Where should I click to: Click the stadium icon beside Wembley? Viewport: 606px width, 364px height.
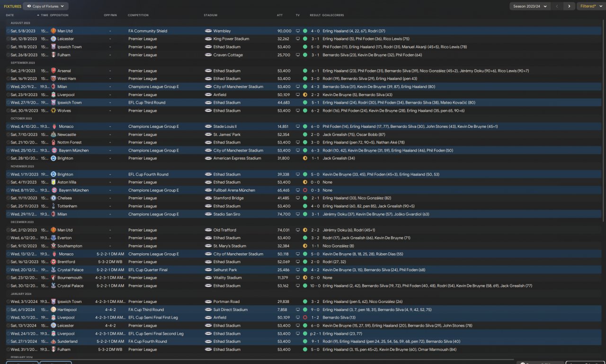click(208, 31)
